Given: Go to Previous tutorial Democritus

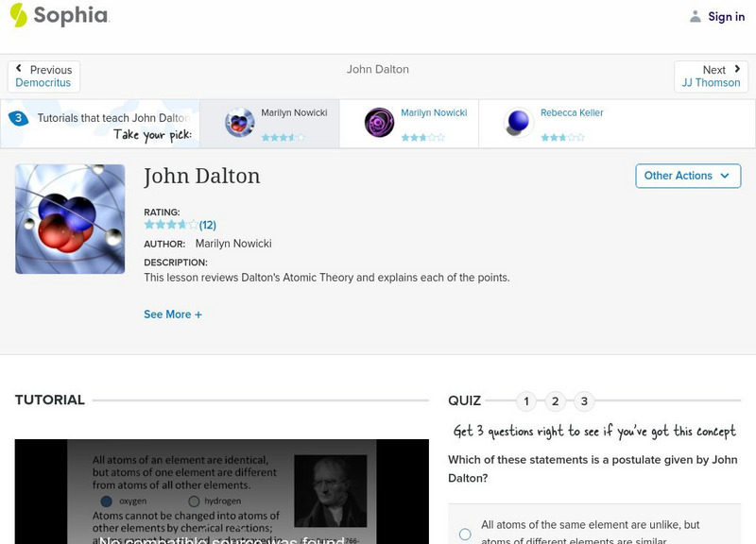Looking at the screenshot, I should coord(43,76).
